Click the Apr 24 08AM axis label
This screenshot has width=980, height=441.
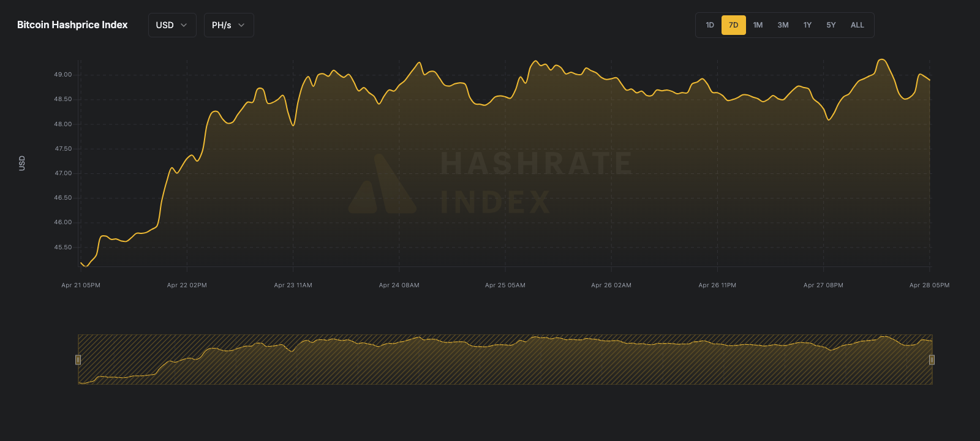399,285
